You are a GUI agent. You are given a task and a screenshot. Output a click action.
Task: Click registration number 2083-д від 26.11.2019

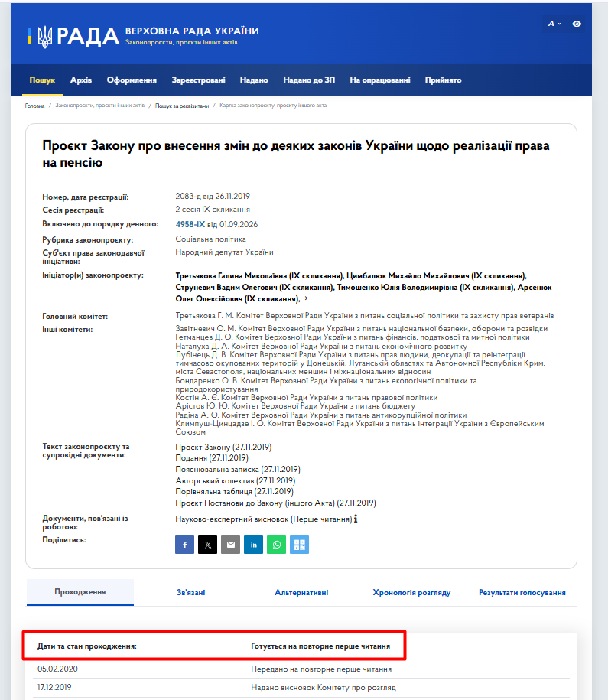coord(213,196)
